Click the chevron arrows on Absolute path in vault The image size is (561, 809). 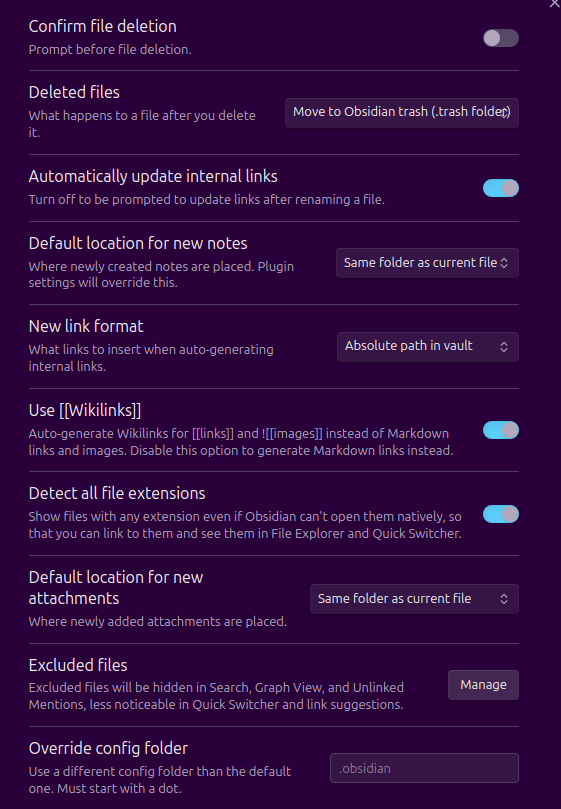(504, 347)
